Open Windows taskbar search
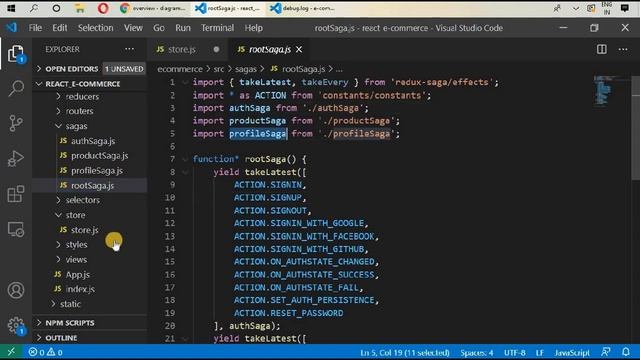The width and height of the screenshot is (640, 360). click(x=34, y=8)
